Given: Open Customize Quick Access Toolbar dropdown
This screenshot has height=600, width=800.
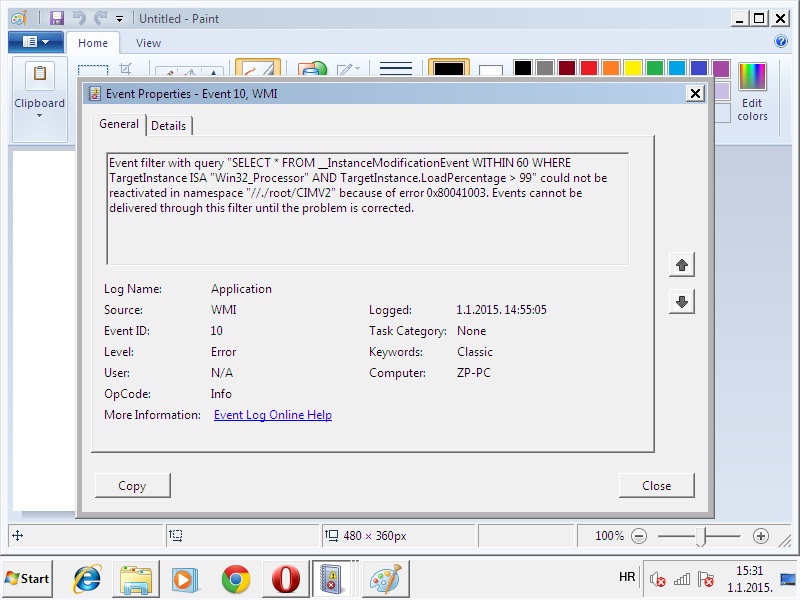Looking at the screenshot, I should click(120, 18).
